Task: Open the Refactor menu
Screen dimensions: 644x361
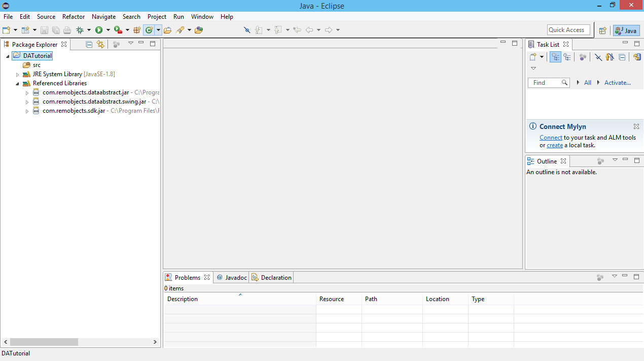Action: (x=73, y=16)
